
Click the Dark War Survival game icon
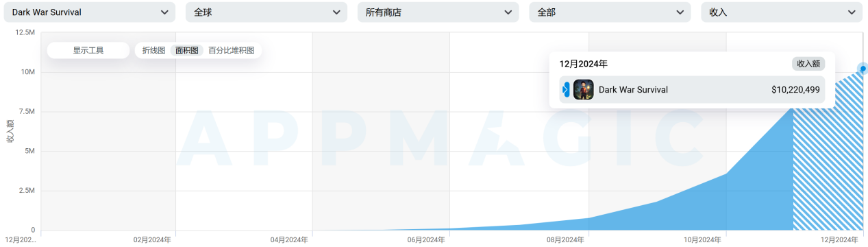[583, 90]
